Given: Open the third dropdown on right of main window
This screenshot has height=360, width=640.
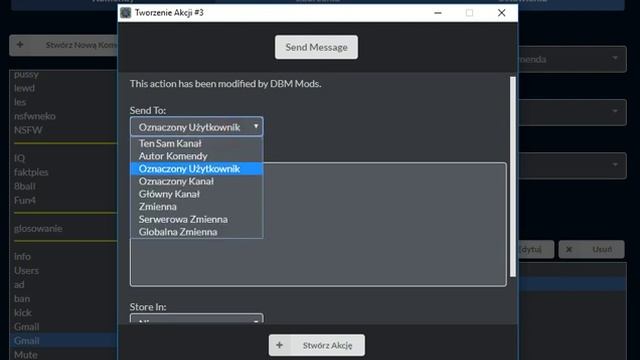Looking at the screenshot, I should 572,165.
